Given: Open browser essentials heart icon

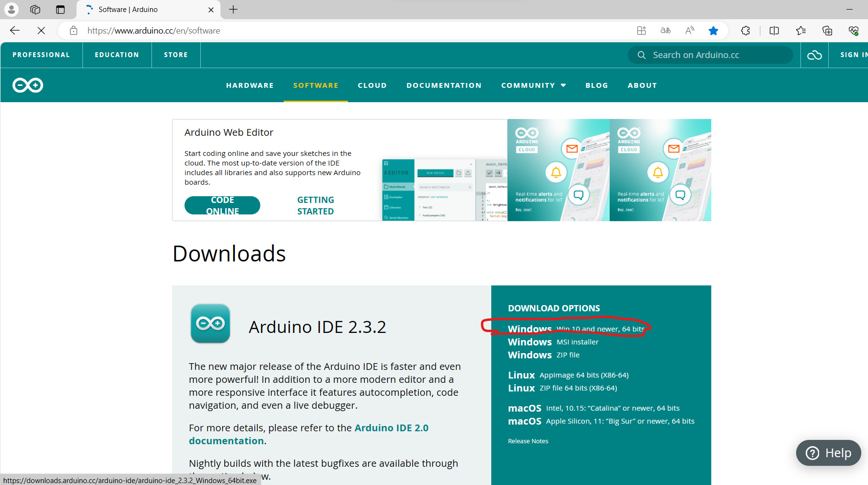Looking at the screenshot, I should click(853, 31).
